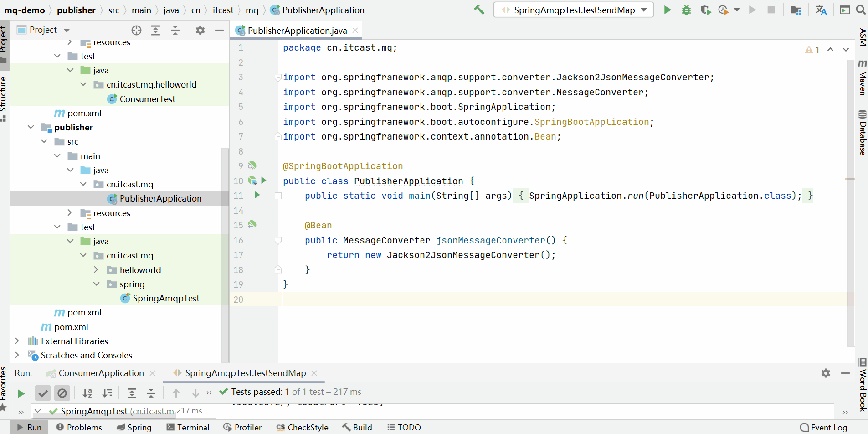Collapse the publisher module folder
868x434 pixels.
[31, 127]
